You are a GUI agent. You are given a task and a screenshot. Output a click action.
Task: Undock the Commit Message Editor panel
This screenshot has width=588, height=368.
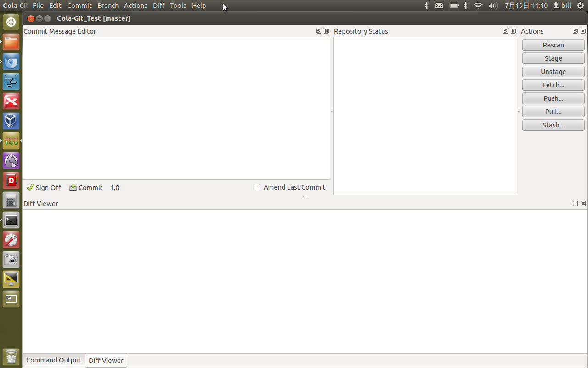click(x=318, y=31)
